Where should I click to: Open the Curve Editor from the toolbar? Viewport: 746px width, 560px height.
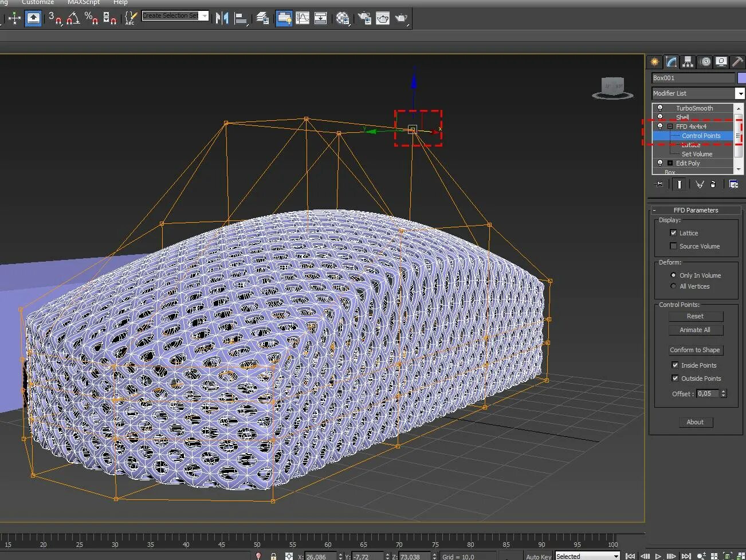303,18
